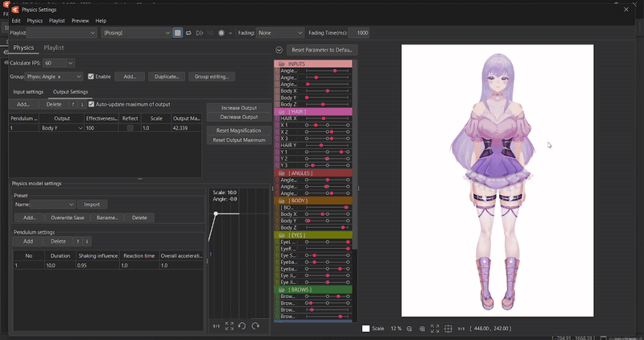Image resolution: width=644 pixels, height=340 pixels.
Task: Click the Increase Output button
Action: point(239,108)
